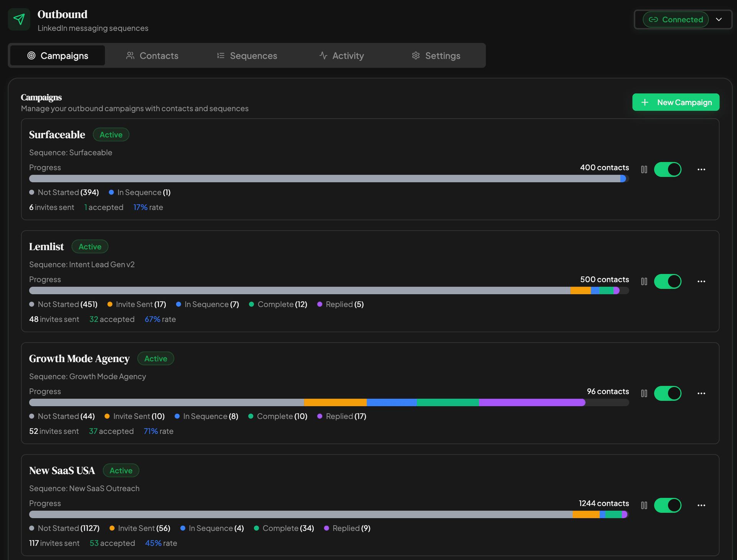Screen dimensions: 737x560
Task: Click the Connected status button
Action: click(676, 19)
